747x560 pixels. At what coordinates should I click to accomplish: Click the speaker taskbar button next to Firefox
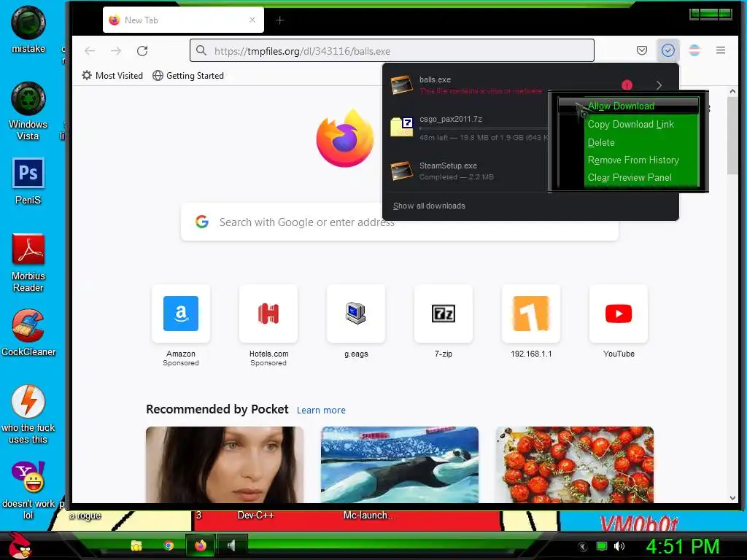[x=232, y=545]
